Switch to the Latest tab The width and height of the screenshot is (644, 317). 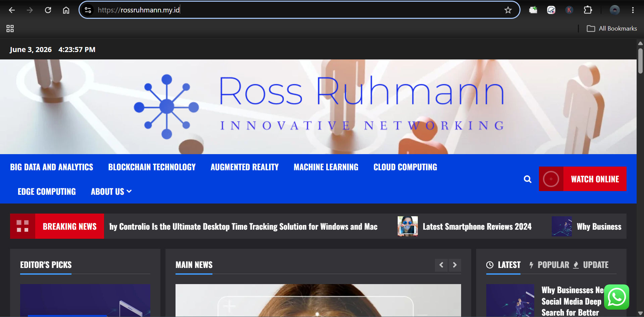503,265
